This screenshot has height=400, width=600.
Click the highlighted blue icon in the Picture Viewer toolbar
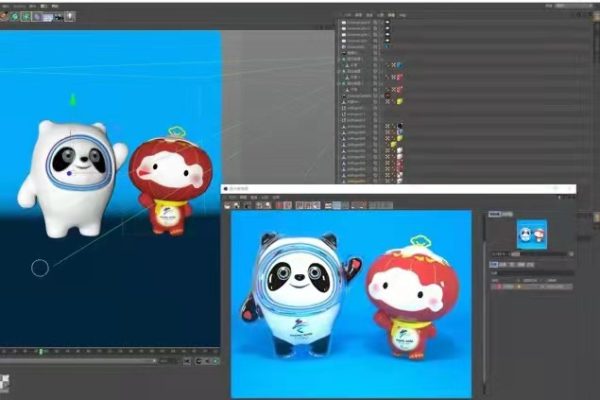point(336,206)
